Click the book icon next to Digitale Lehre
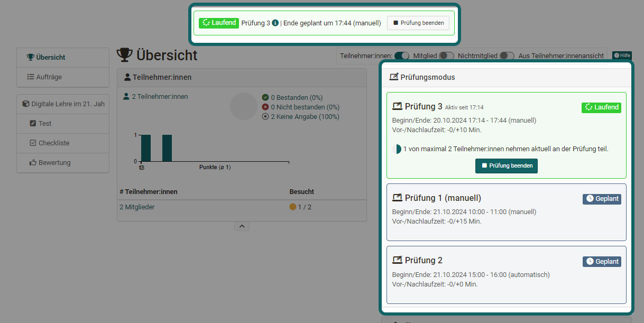Viewport: 644px width, 323px height. tap(25, 103)
